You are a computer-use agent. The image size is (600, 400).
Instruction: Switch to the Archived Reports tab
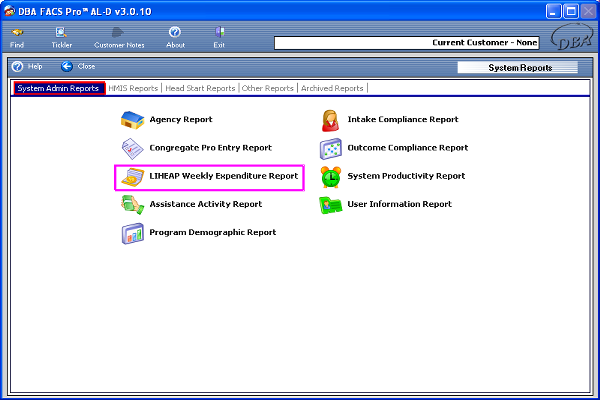[x=332, y=88]
